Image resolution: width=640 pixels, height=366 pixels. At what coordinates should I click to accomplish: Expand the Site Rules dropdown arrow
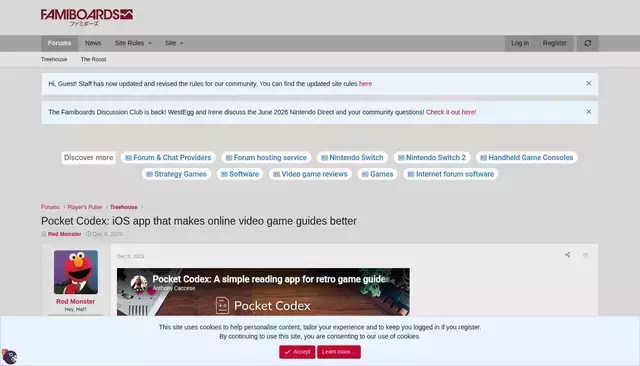[150, 43]
